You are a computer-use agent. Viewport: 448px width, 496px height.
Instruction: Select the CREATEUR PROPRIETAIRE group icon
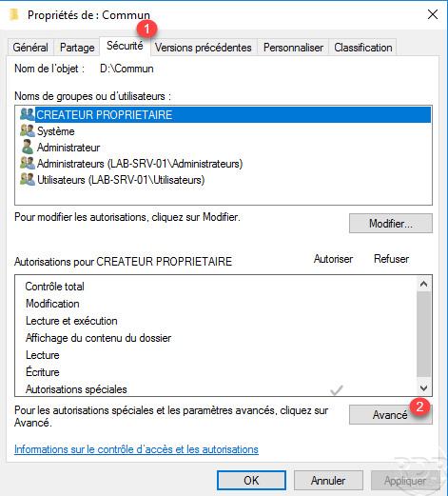[x=28, y=114]
